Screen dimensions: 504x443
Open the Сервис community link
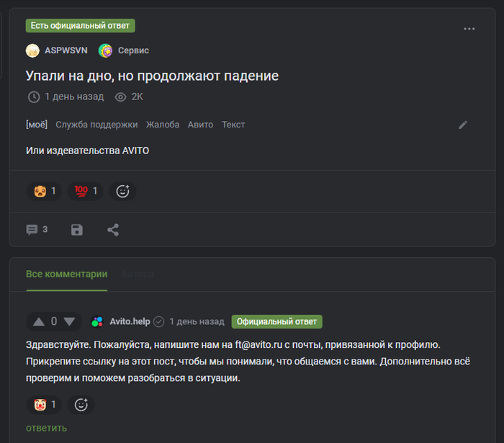[x=133, y=50]
